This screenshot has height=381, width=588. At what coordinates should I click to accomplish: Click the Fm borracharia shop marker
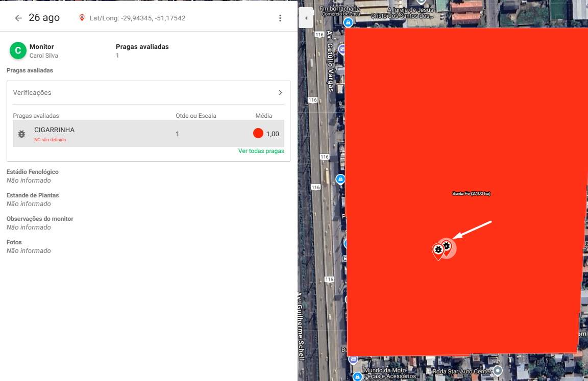pyautogui.click(x=348, y=23)
